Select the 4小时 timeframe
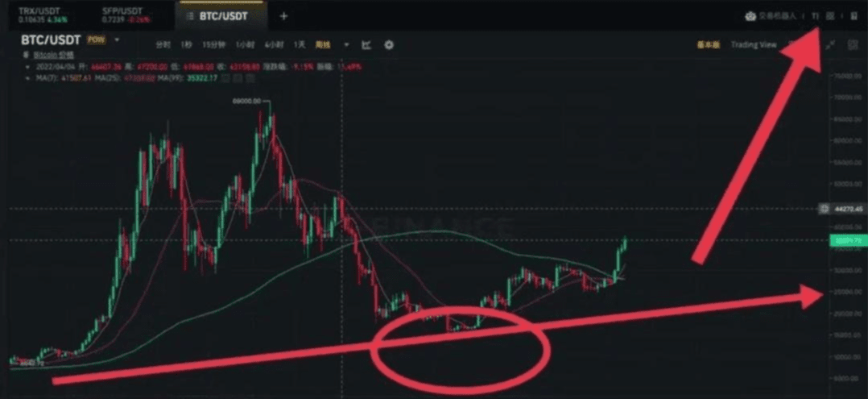 coord(274,45)
